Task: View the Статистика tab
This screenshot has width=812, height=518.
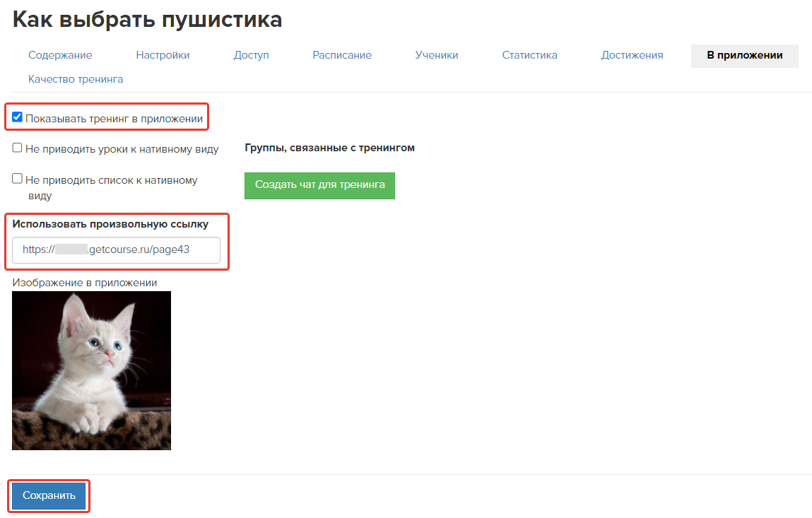Action: (529, 55)
